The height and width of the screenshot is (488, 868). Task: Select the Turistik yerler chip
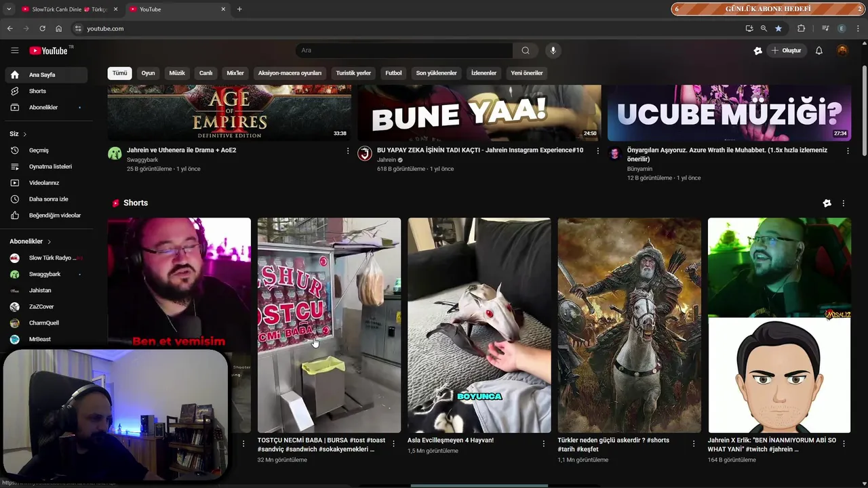coord(353,73)
